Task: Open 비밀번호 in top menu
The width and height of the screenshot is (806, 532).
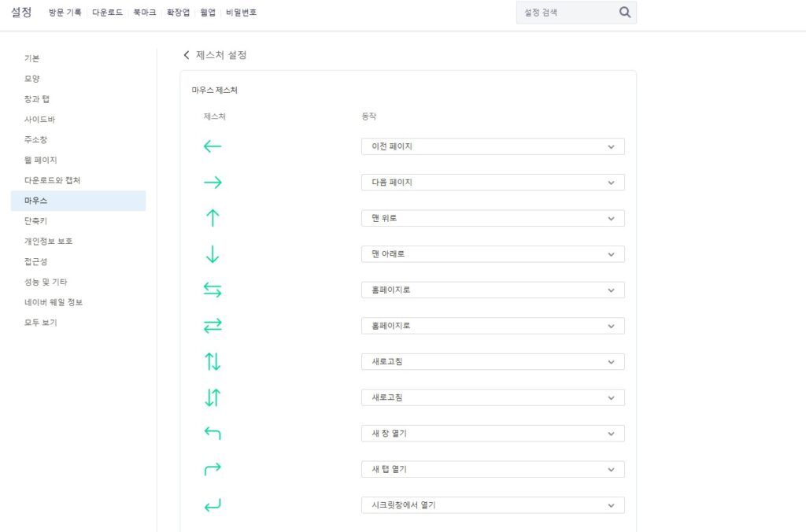Action: tap(241, 13)
